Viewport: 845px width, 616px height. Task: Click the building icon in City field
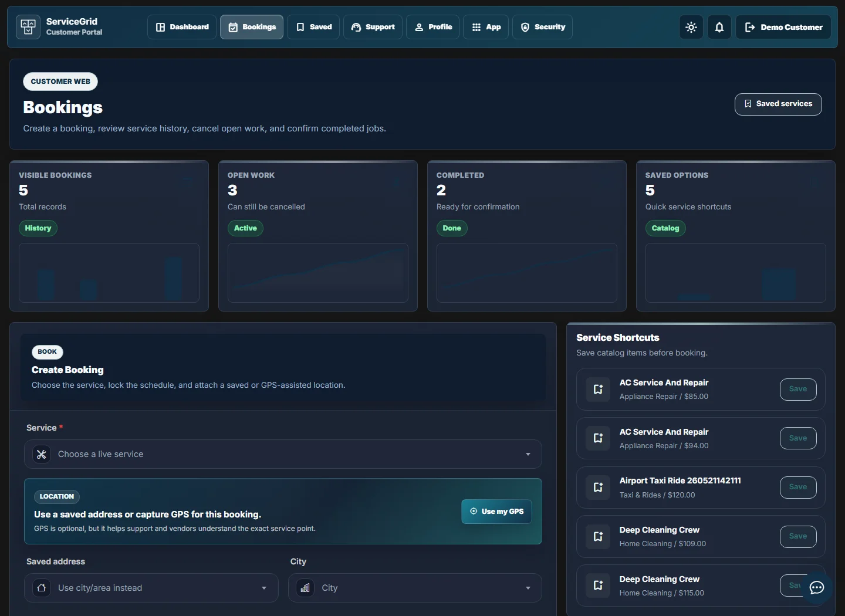pyautogui.click(x=305, y=588)
